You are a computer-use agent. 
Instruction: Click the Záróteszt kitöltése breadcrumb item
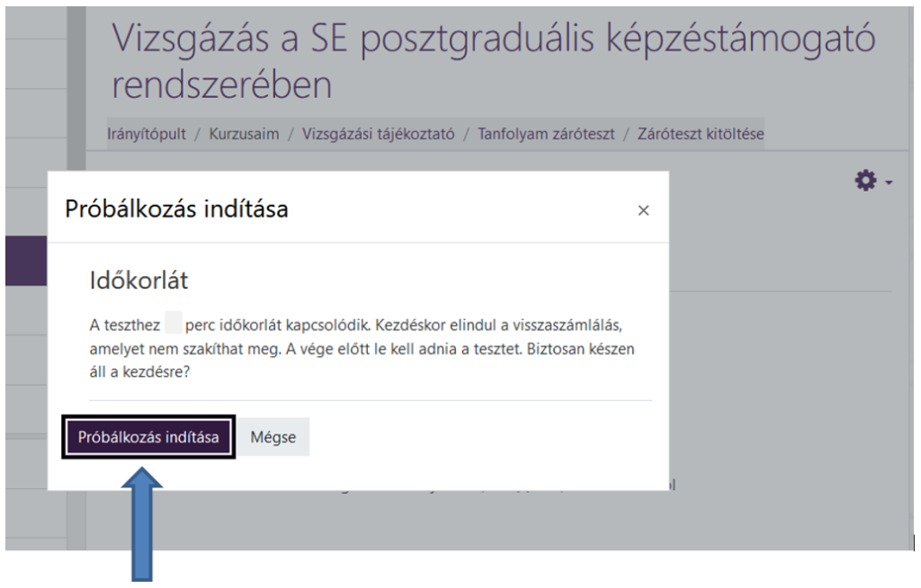click(x=700, y=134)
